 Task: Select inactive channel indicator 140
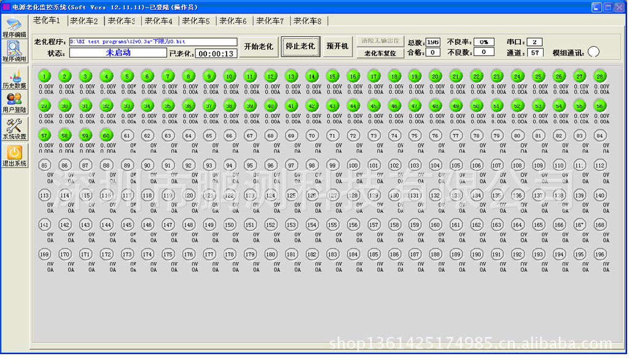pyautogui.click(x=600, y=195)
